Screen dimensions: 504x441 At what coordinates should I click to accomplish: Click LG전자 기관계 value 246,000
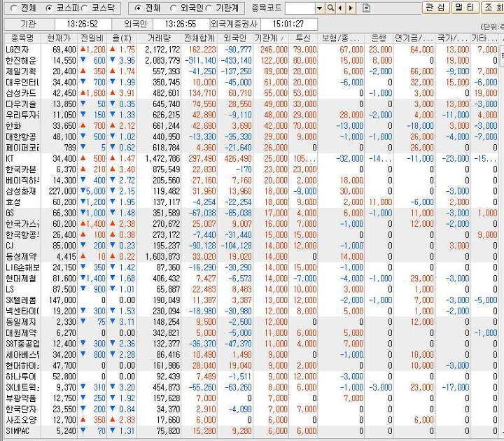click(274, 50)
